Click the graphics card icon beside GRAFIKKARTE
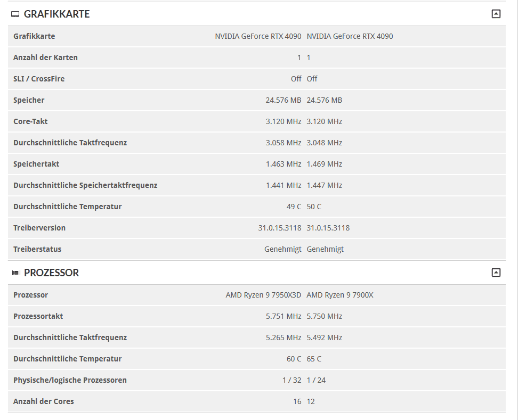Screen dimensions: 518x420 click(x=15, y=14)
